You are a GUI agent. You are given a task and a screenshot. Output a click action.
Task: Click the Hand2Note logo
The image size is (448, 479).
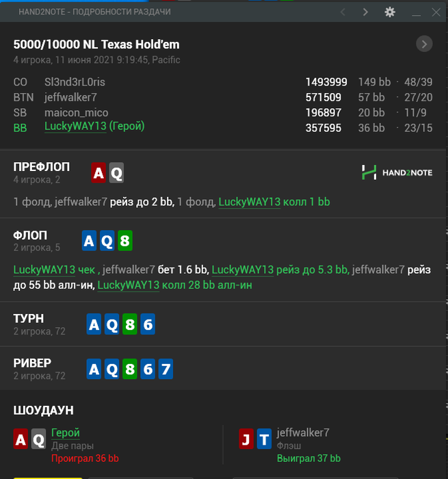(x=397, y=172)
